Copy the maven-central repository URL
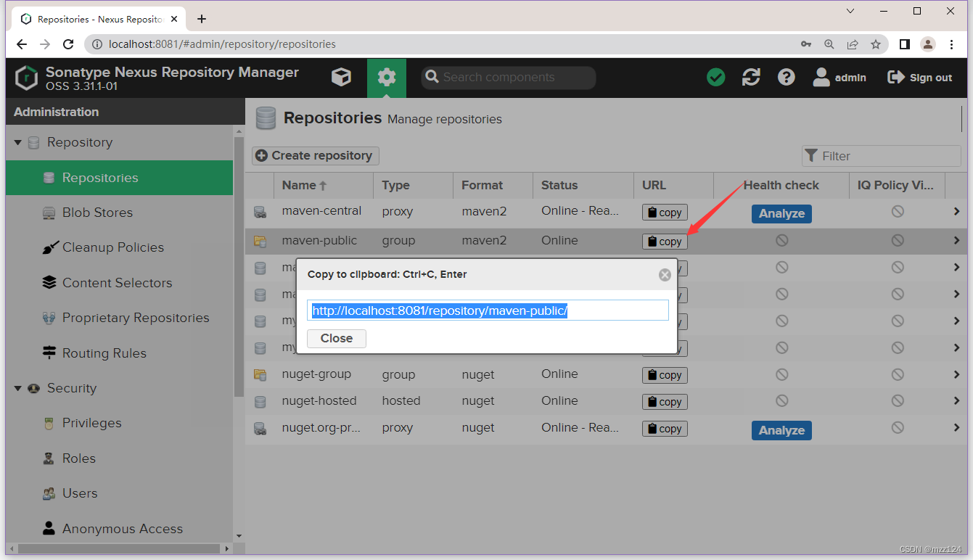The height and width of the screenshot is (560, 973). point(665,213)
